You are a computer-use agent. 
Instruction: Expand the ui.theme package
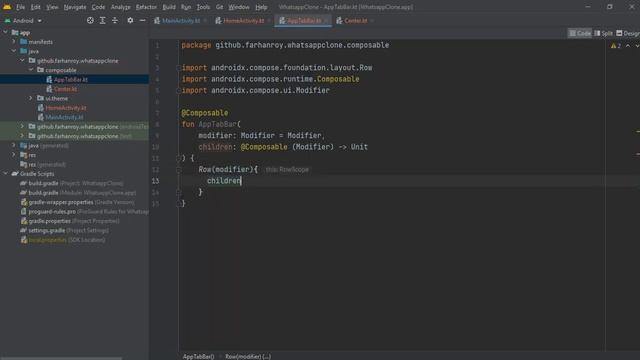click(31, 98)
